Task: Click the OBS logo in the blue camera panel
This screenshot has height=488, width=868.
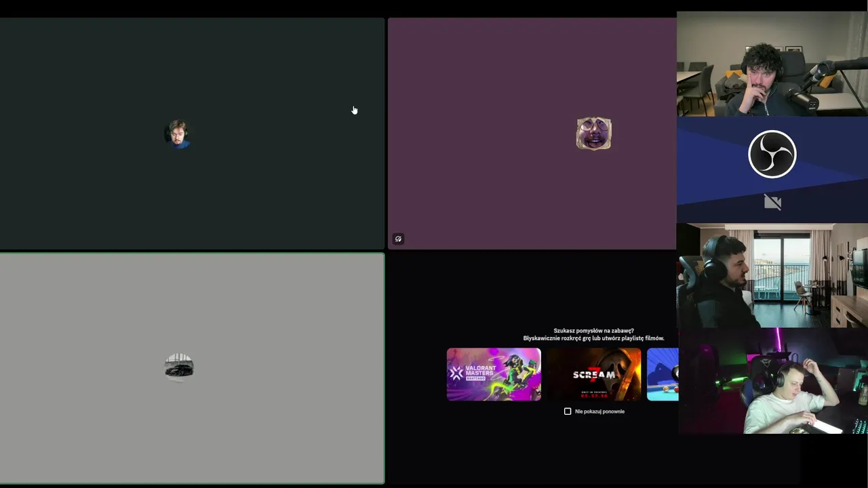Action: 772,154
